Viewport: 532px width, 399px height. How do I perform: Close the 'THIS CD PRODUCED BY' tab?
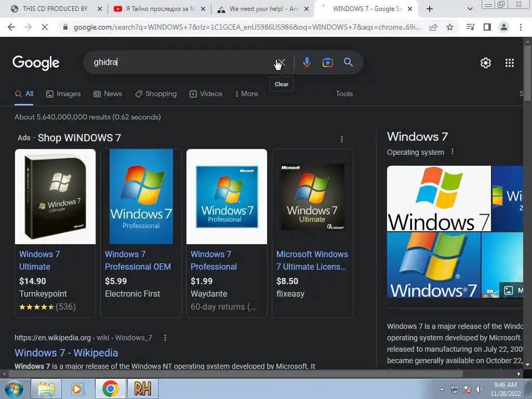[100, 9]
